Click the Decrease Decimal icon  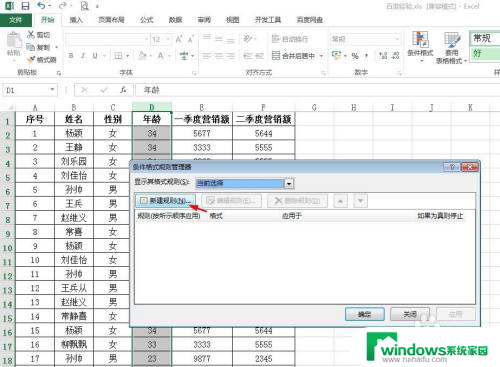coord(395,56)
